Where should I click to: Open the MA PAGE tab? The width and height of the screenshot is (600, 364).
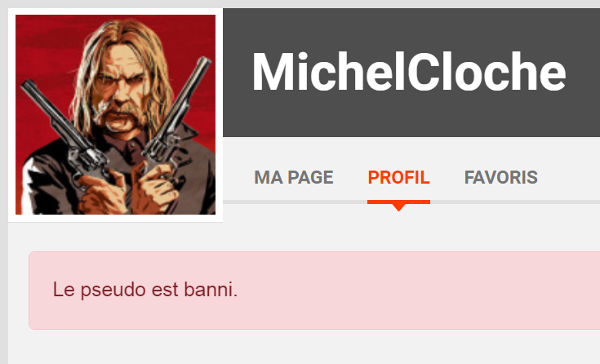tap(294, 177)
